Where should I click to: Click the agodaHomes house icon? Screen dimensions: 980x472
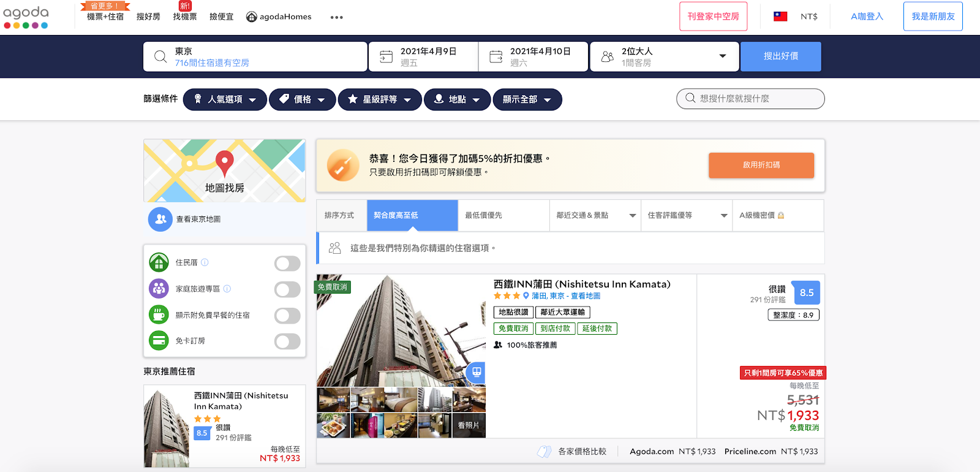251,17
